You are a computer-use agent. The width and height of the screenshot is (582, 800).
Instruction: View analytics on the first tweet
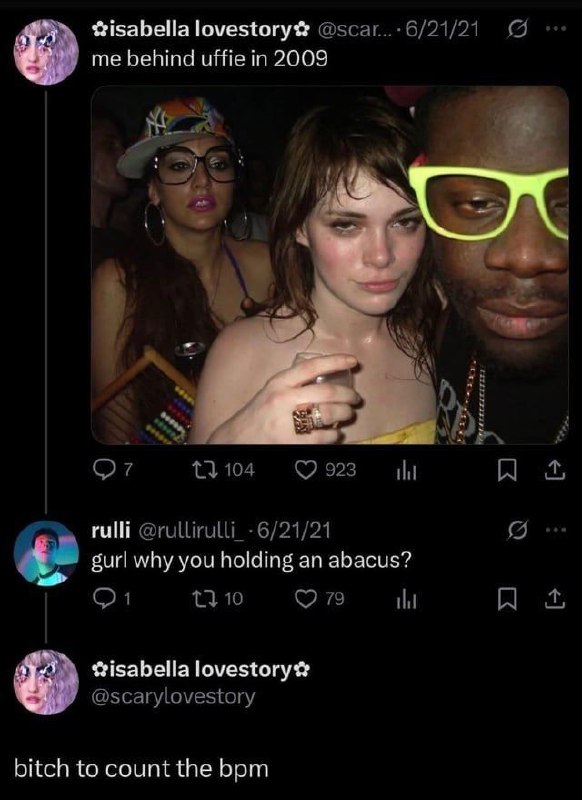(407, 471)
